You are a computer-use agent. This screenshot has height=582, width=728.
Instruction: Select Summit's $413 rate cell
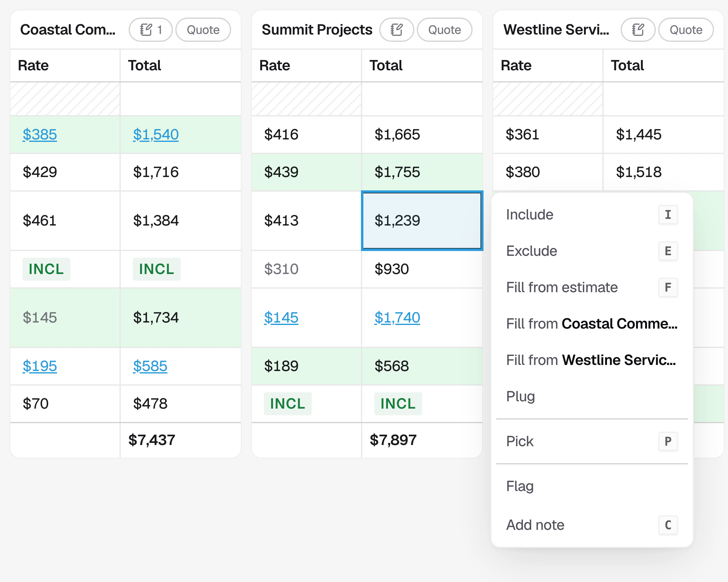(307, 221)
